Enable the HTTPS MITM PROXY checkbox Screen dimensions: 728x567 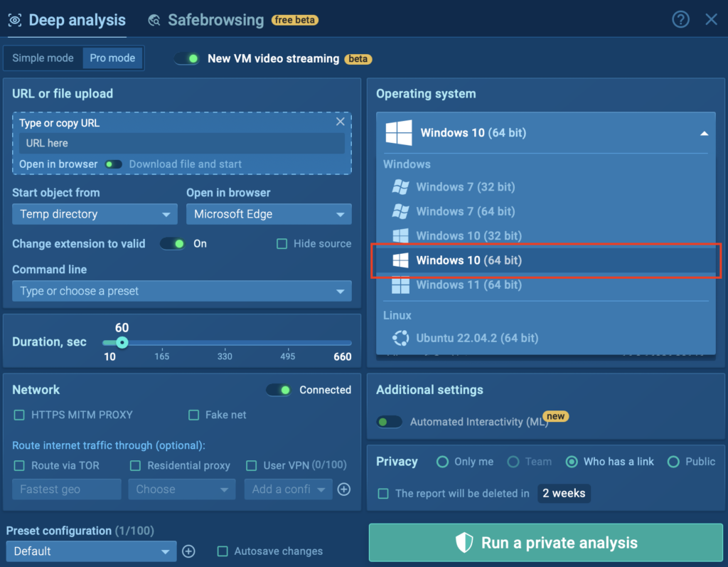[x=19, y=415]
